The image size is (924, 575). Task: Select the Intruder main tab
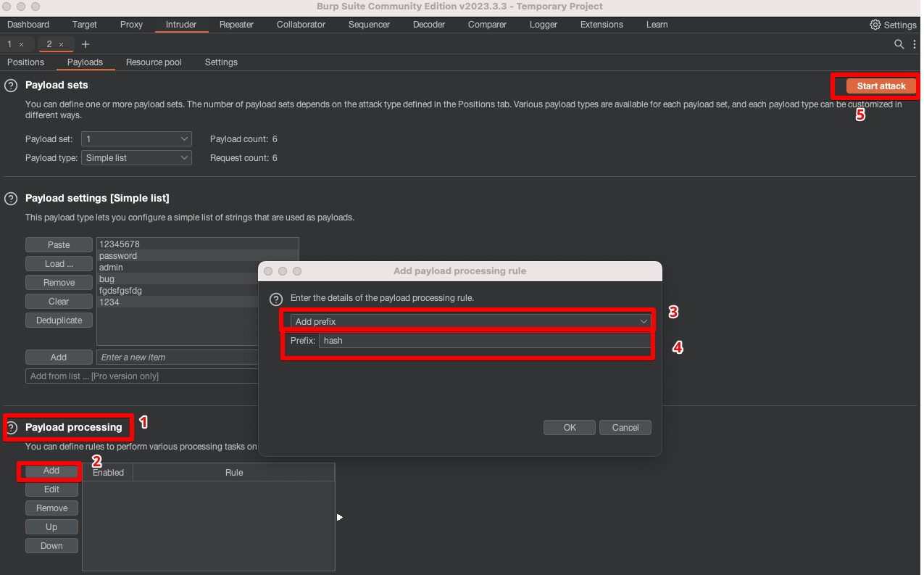(181, 25)
